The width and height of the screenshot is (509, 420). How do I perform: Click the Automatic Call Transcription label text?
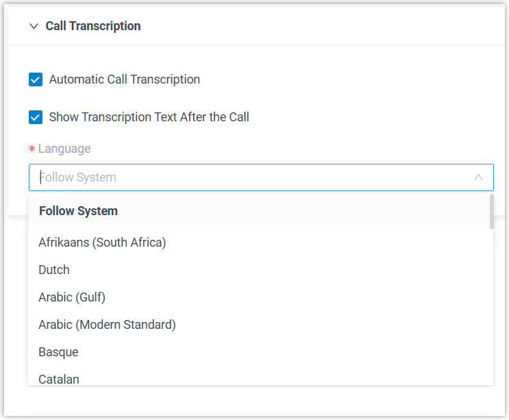pyautogui.click(x=125, y=79)
